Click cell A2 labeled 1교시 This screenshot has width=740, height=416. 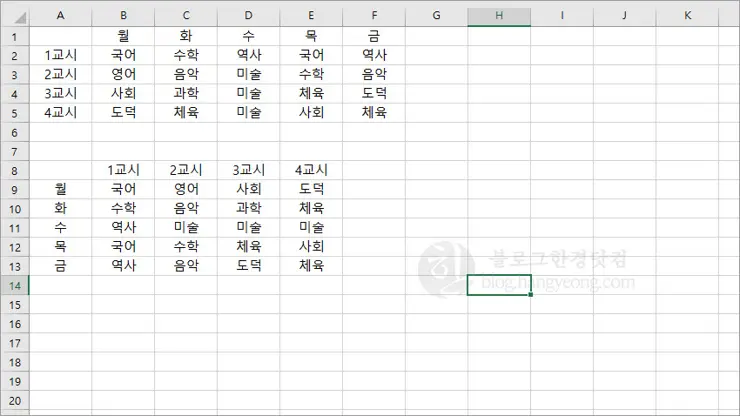coord(60,55)
